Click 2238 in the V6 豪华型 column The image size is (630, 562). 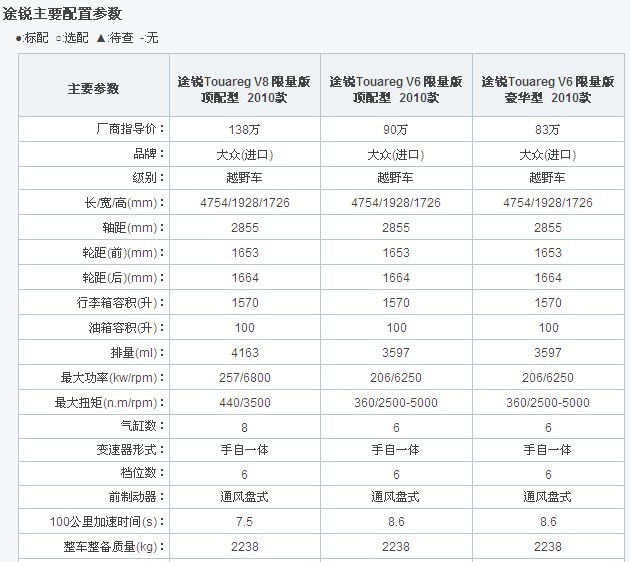[548, 547]
